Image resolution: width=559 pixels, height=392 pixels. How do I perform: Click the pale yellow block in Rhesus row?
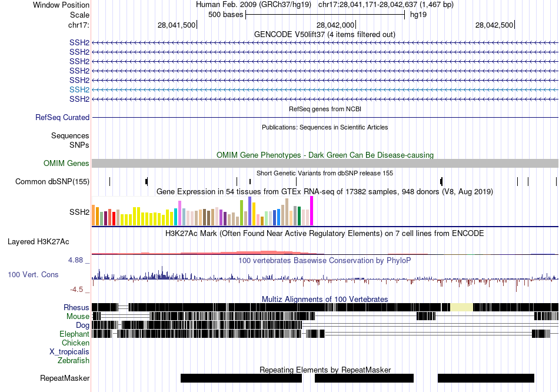pos(462,307)
